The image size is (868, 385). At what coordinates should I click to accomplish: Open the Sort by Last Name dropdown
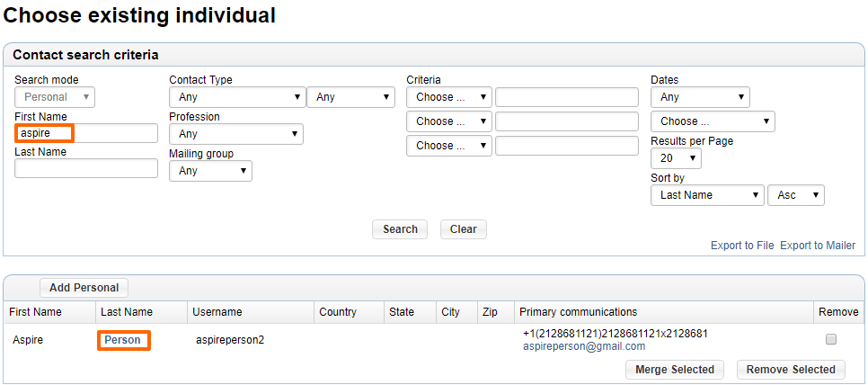point(707,195)
